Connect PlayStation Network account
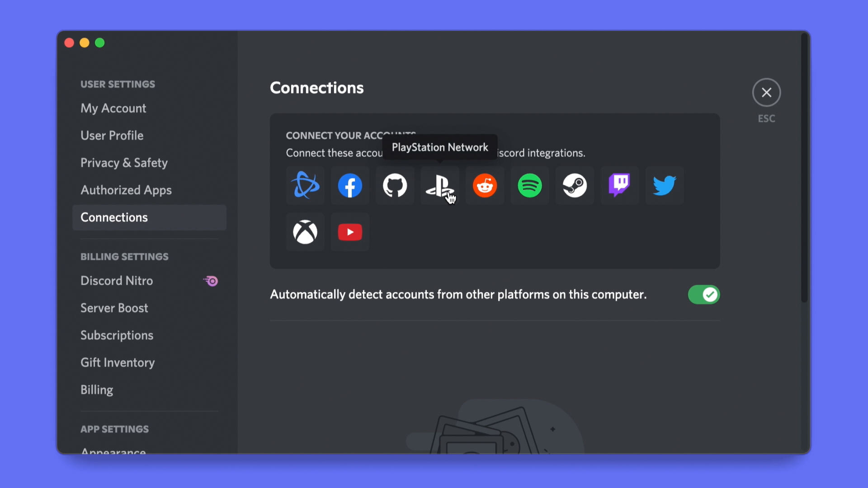This screenshot has width=868, height=488. (x=440, y=185)
